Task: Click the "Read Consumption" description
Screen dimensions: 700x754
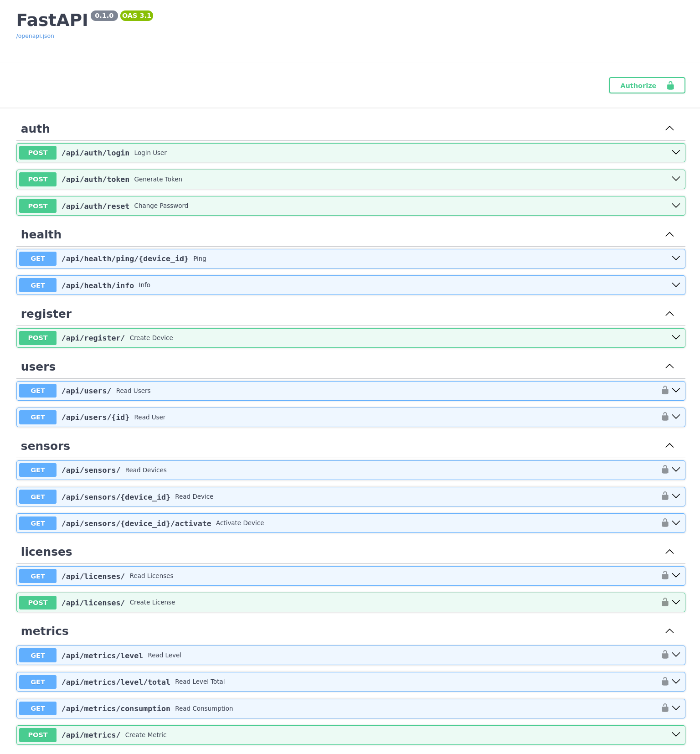Action: [x=204, y=708]
